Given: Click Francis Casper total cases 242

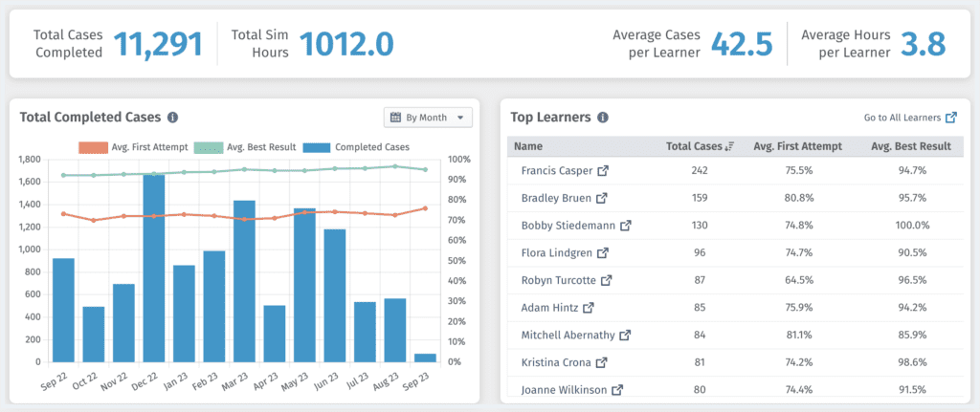Looking at the screenshot, I should [x=700, y=170].
